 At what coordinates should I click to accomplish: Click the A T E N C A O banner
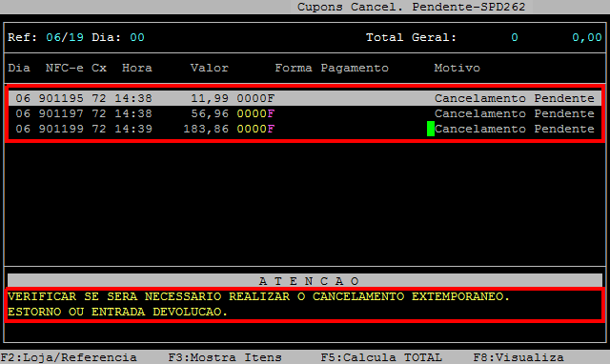305,280
